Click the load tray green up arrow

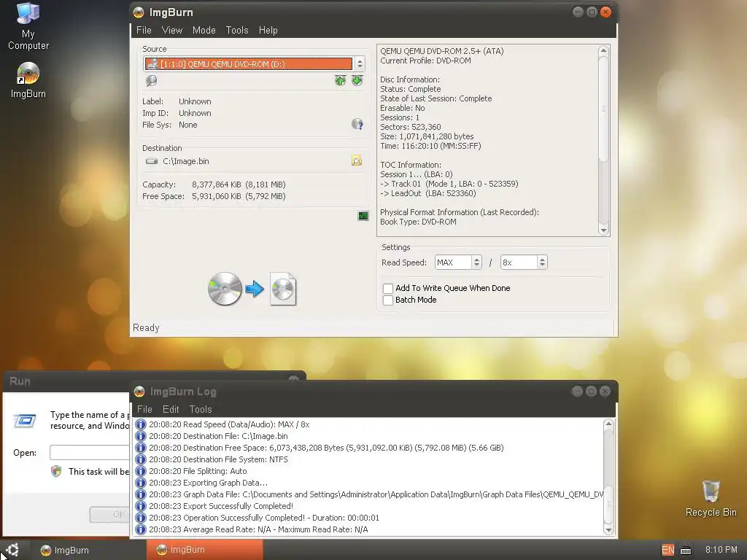[340, 80]
